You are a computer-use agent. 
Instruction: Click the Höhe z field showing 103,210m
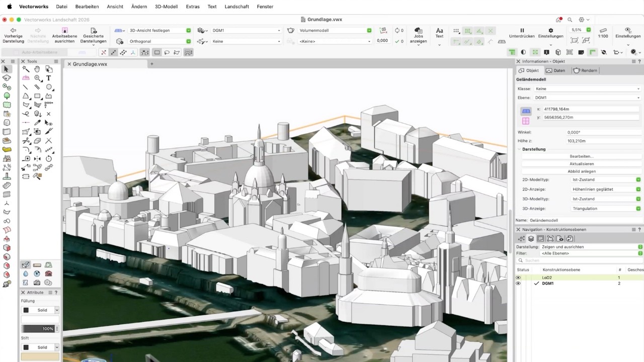603,141
